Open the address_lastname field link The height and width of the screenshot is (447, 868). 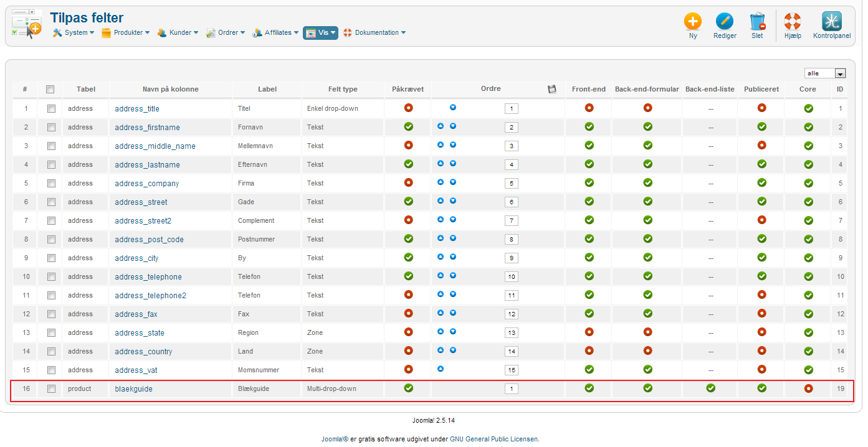[x=147, y=165]
